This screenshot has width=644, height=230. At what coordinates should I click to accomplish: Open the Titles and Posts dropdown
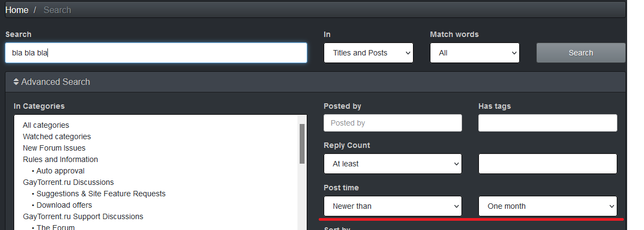click(368, 53)
